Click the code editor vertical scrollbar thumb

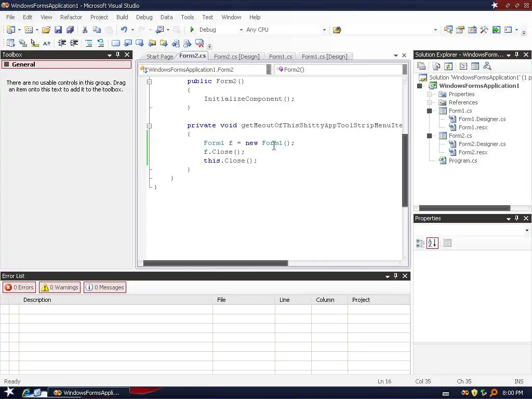(x=405, y=170)
